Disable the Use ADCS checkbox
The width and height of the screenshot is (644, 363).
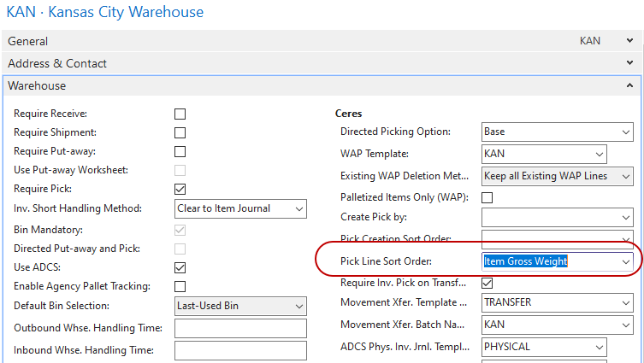tap(180, 267)
